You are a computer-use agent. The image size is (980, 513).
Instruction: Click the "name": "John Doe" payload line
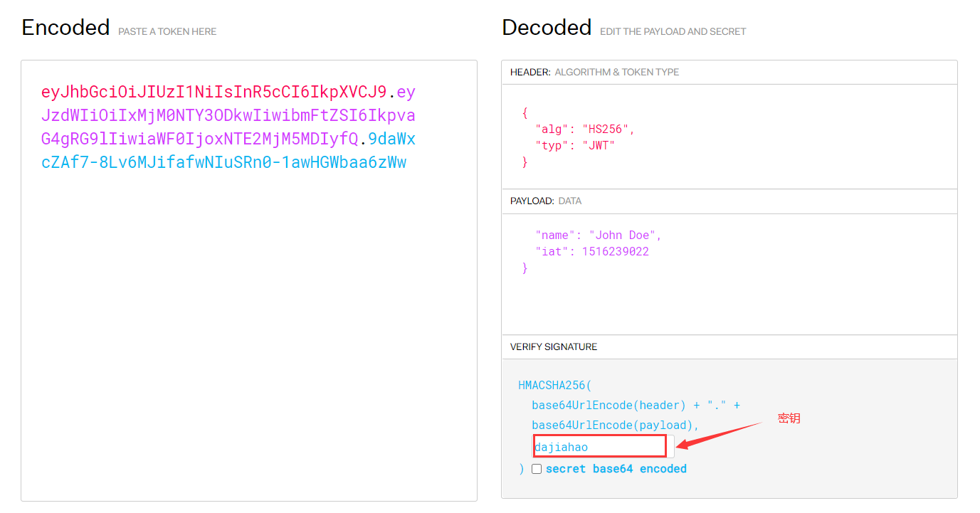pos(599,235)
